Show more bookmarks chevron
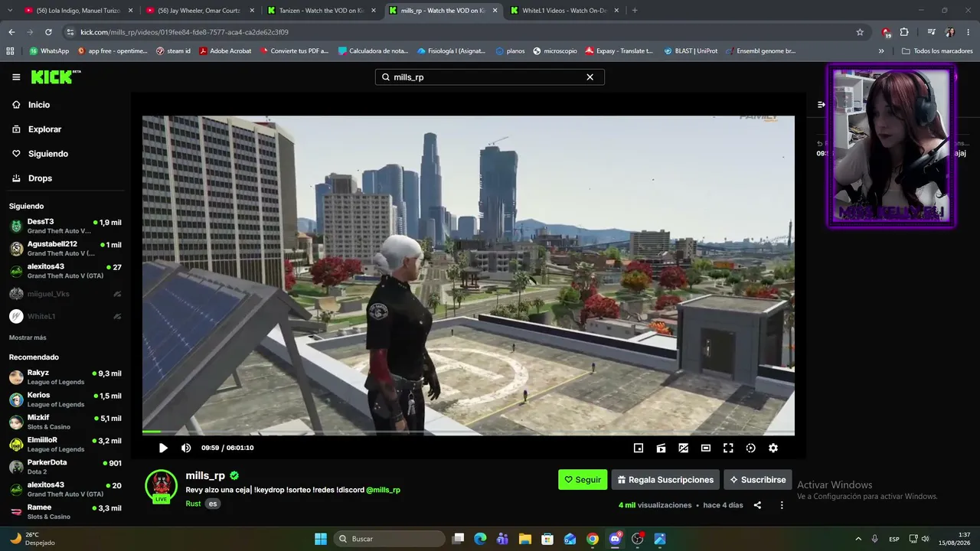This screenshot has height=551, width=980. (881, 51)
